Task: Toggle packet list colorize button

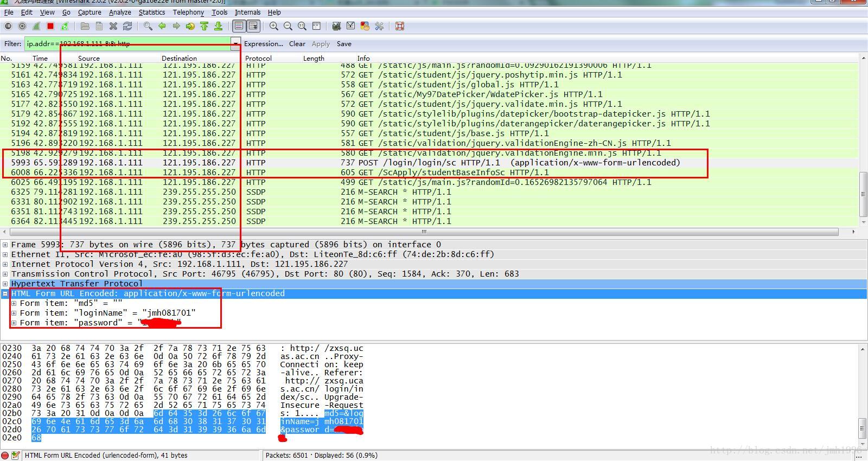Action: pyautogui.click(x=239, y=26)
